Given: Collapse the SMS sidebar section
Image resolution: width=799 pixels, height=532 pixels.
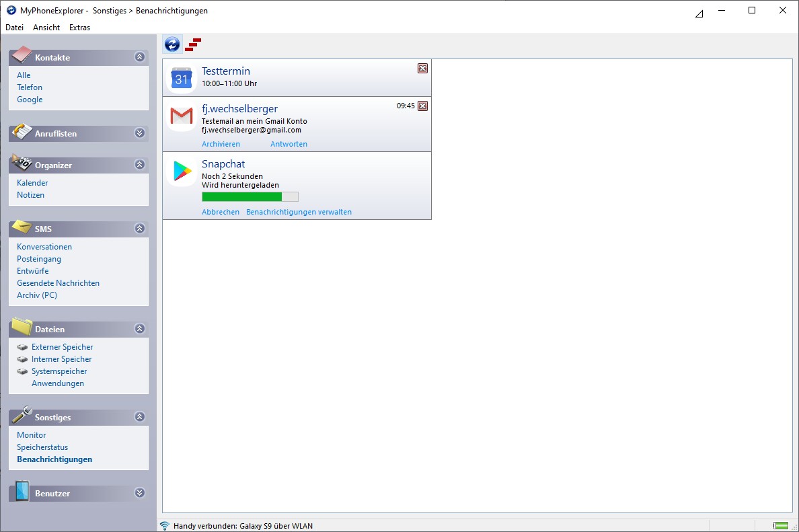Looking at the screenshot, I should [140, 228].
